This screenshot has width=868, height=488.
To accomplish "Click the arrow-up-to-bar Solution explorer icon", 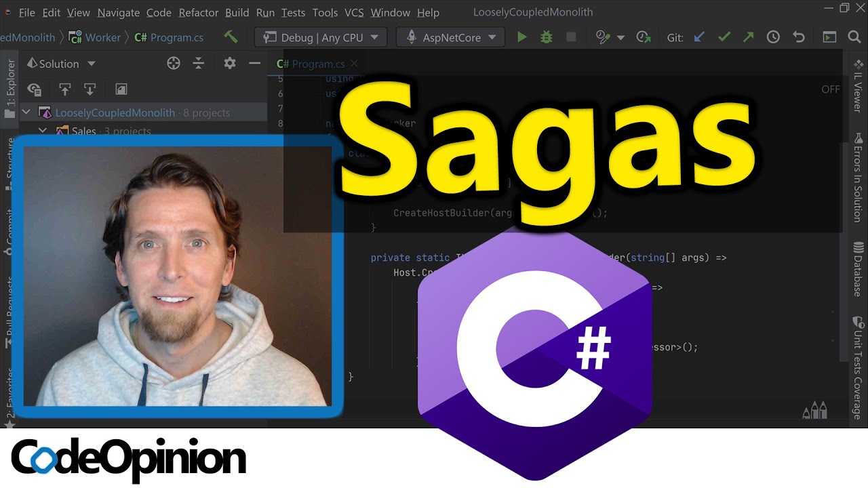I will tap(65, 89).
